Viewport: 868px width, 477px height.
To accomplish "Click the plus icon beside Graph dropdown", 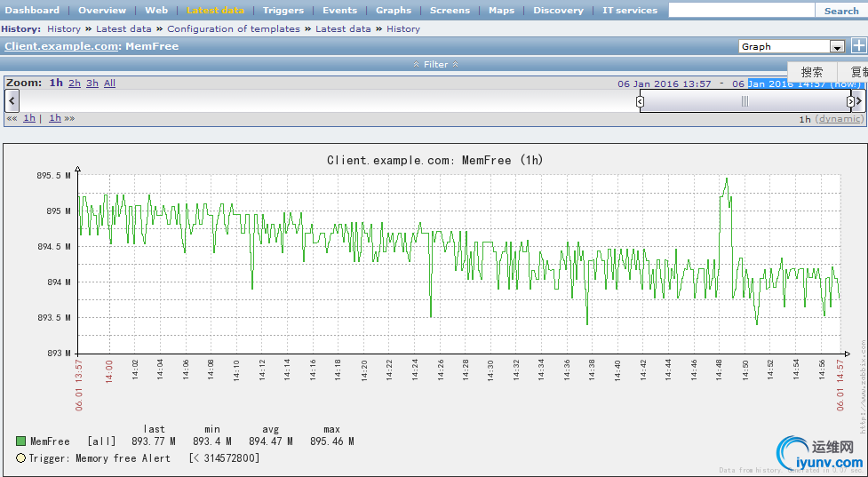I will pyautogui.click(x=858, y=46).
